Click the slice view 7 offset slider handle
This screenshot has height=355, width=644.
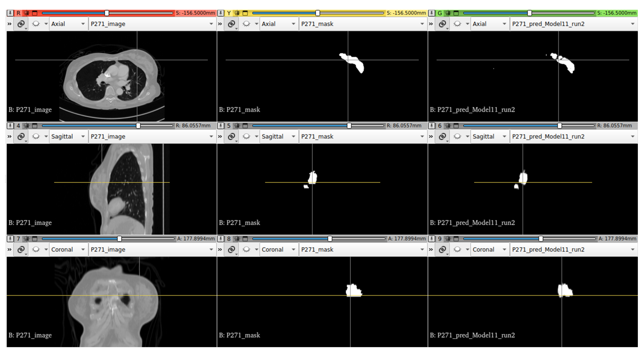click(120, 239)
